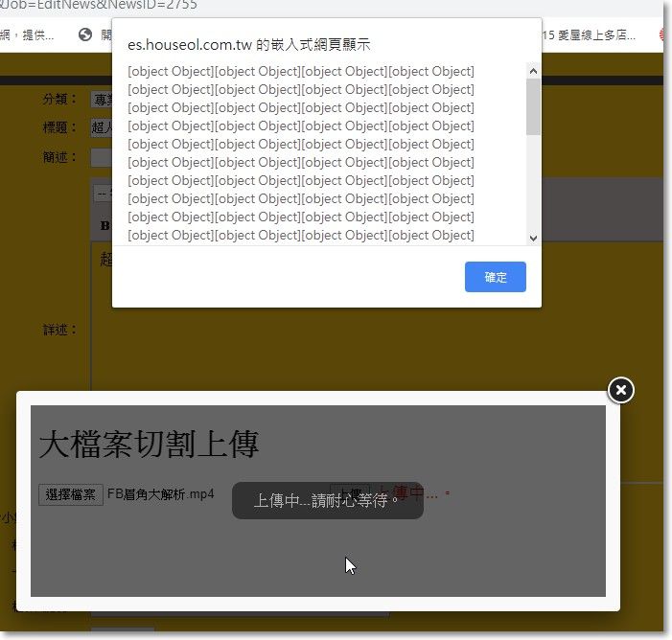Click the alert dialog scrollbar thumb
This screenshot has width=672, height=640.
[x=533, y=105]
